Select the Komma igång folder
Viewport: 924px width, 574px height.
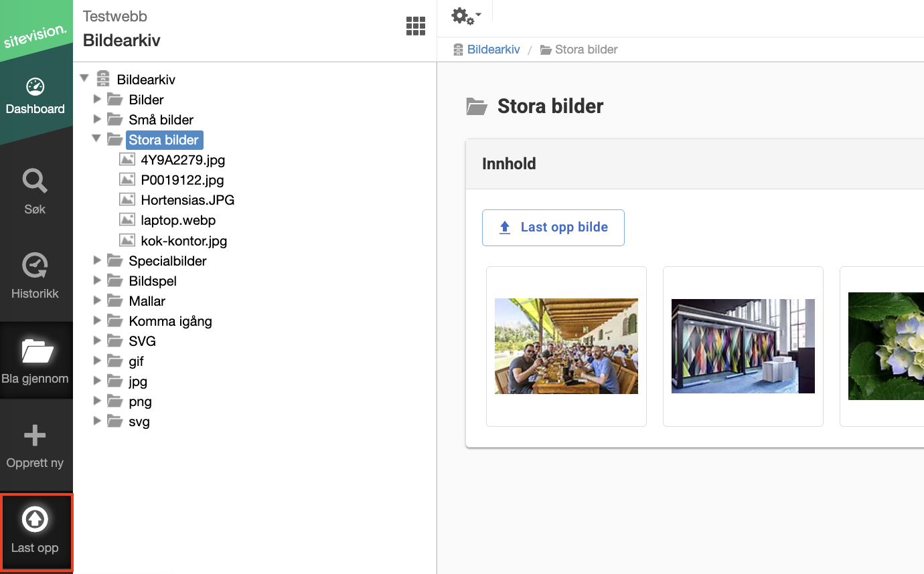click(x=170, y=321)
